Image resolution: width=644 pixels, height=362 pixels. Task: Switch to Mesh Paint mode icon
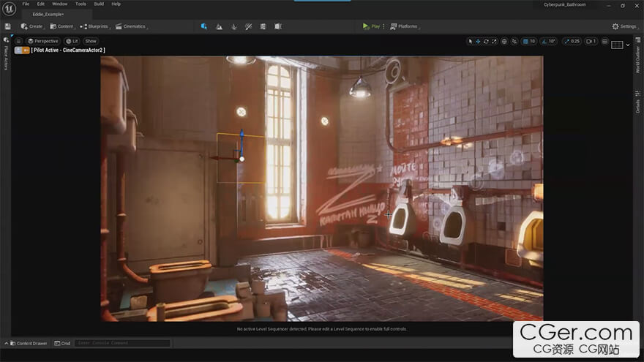249,26
